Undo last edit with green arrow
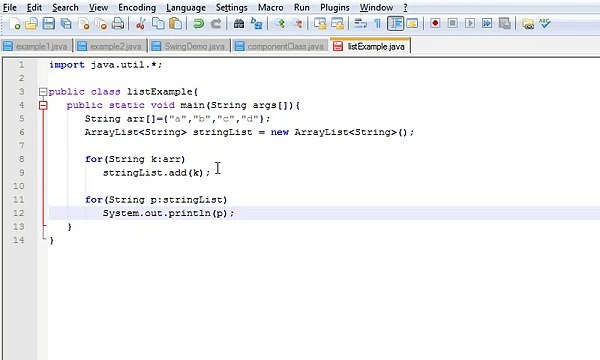Screen dimensions: 600x360 (x=198, y=24)
